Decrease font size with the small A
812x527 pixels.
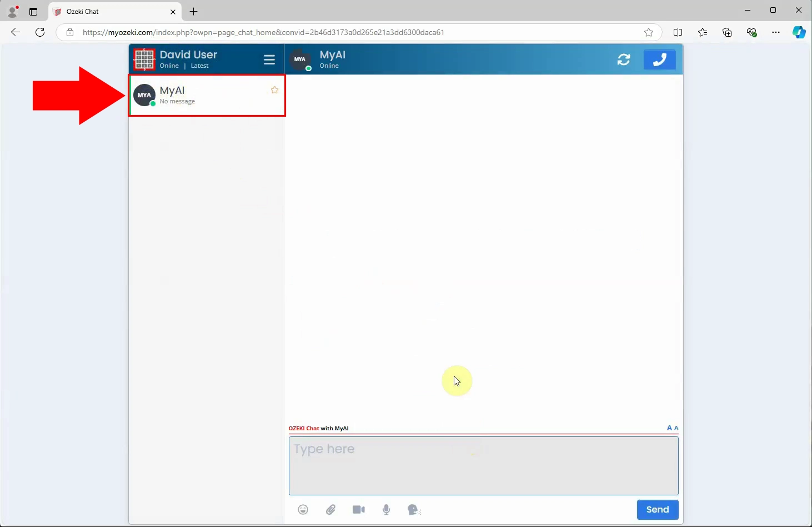(x=676, y=428)
